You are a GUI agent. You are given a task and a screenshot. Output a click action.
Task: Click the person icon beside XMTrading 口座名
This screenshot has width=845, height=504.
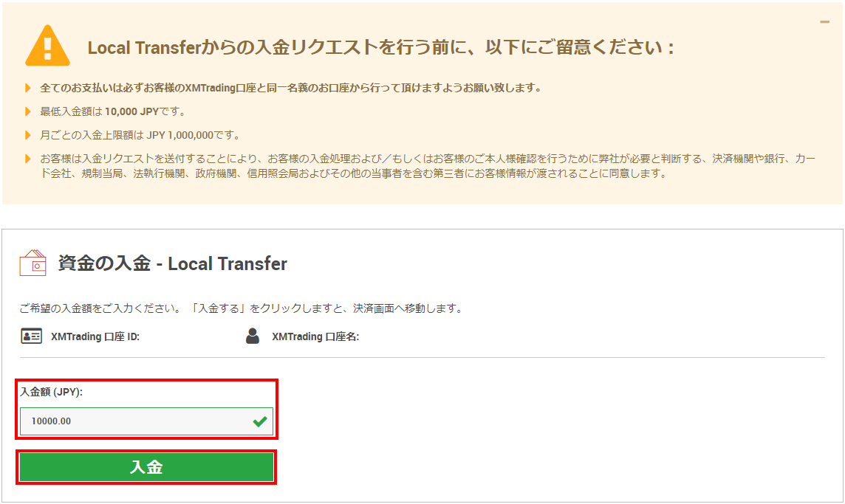pos(252,336)
